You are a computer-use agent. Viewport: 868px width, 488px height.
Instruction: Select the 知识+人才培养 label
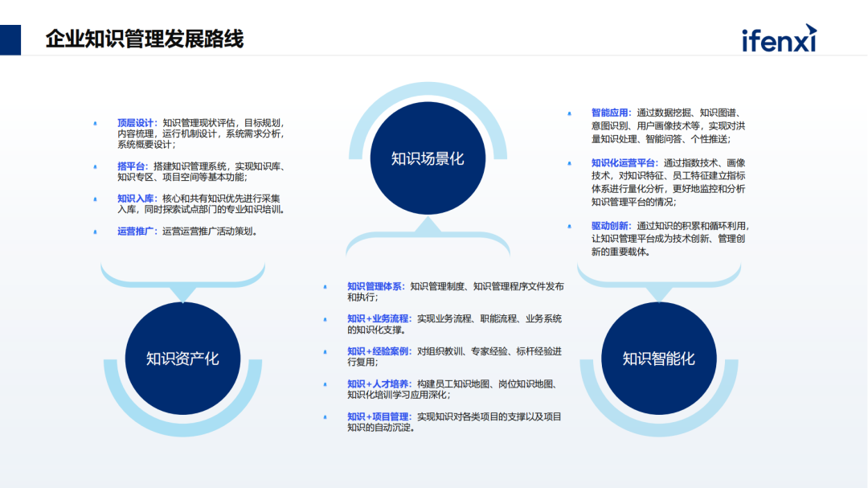(x=379, y=384)
